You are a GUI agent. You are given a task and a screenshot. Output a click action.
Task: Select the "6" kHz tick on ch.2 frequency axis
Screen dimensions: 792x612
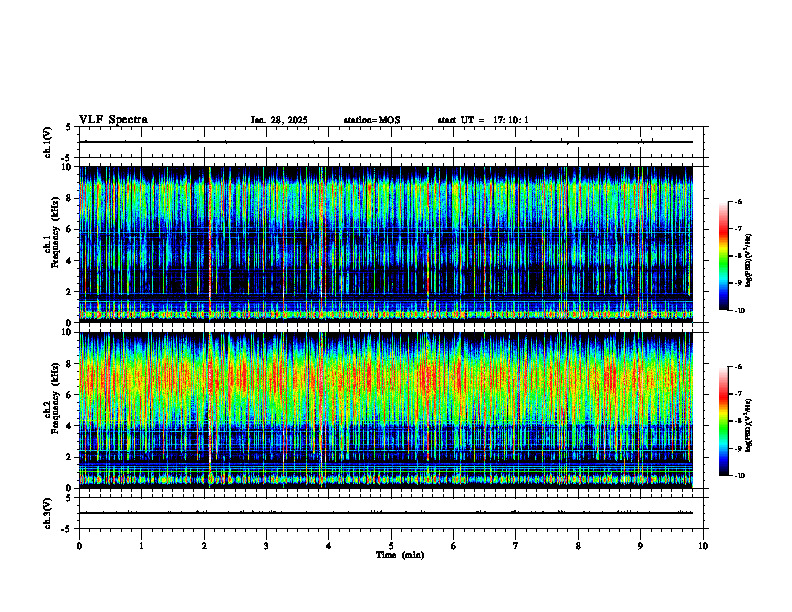[x=70, y=395]
